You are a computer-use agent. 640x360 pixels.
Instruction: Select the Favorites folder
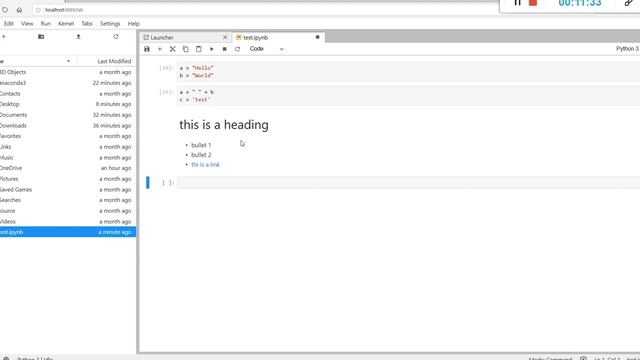click(x=68, y=136)
